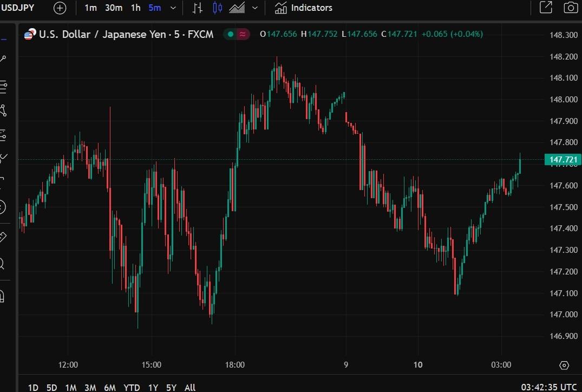Choose the 1h interval

click(136, 8)
